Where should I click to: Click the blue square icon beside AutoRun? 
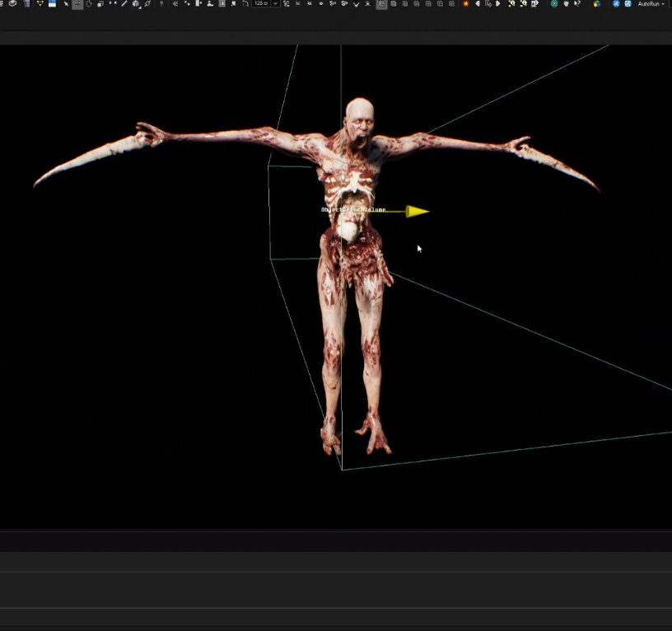[628, 4]
